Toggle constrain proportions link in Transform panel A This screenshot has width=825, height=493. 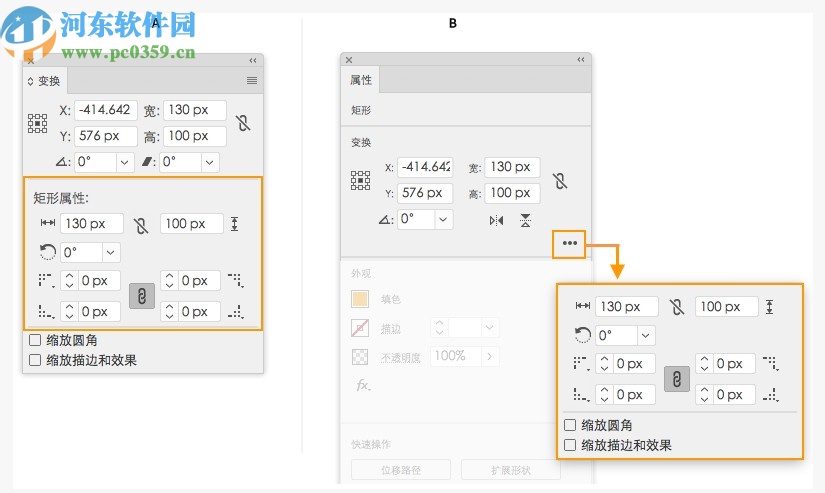[243, 123]
